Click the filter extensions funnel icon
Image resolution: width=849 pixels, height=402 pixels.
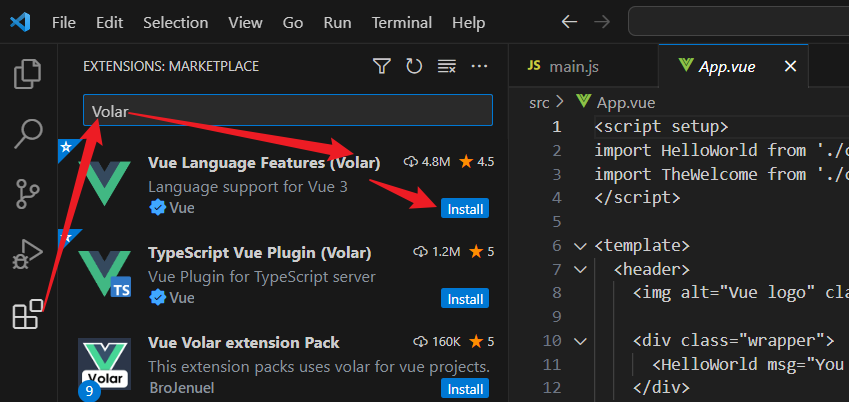click(x=382, y=67)
